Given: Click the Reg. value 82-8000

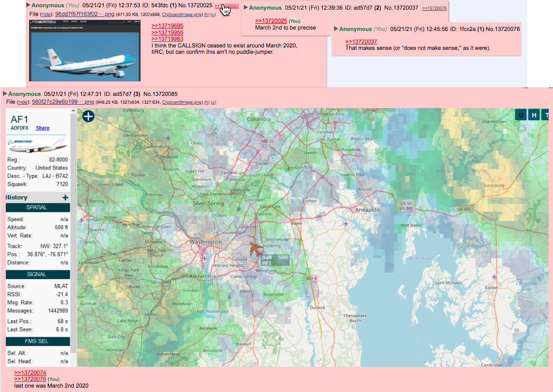Looking at the screenshot, I should coord(59,160).
